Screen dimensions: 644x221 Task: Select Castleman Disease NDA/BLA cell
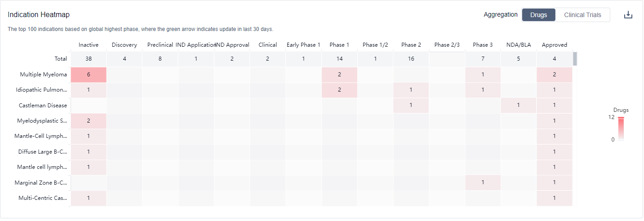[x=518, y=105]
